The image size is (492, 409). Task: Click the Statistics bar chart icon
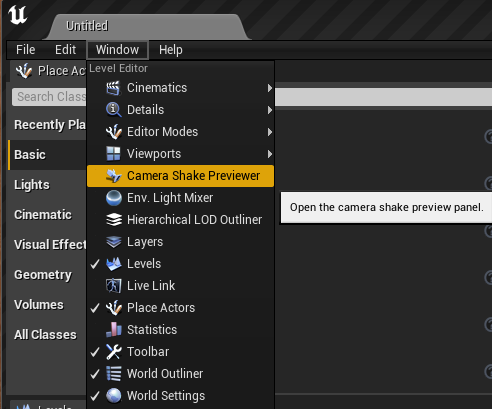point(113,330)
